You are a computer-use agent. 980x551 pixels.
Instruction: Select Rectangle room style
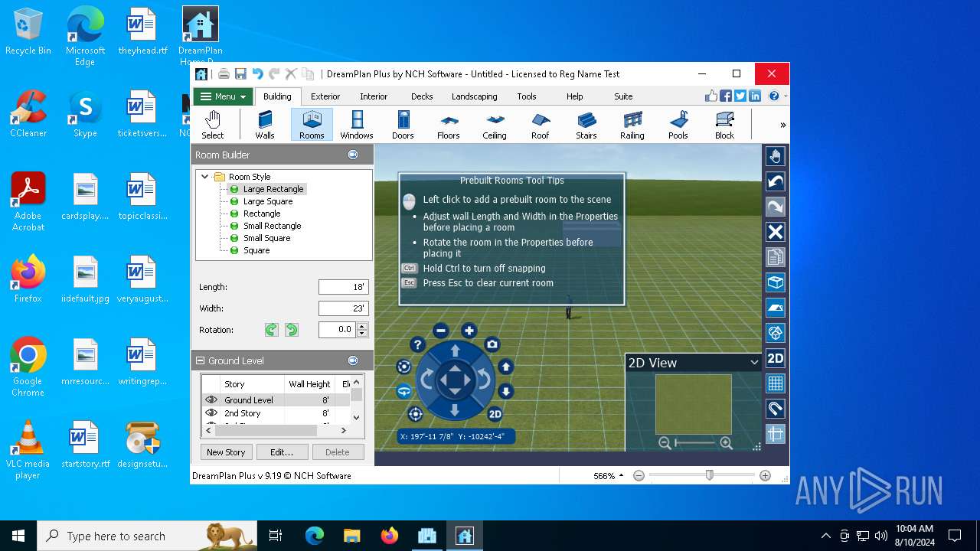262,214
